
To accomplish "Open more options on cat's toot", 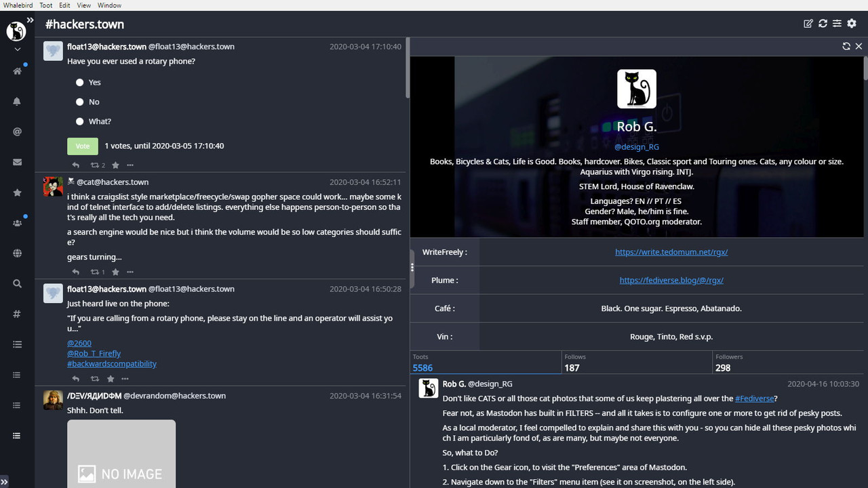I will (130, 272).
